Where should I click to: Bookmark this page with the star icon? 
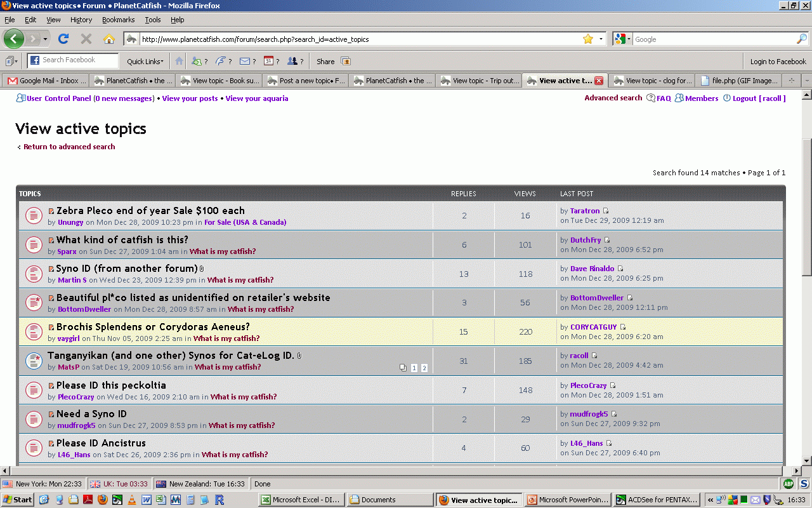pos(588,39)
